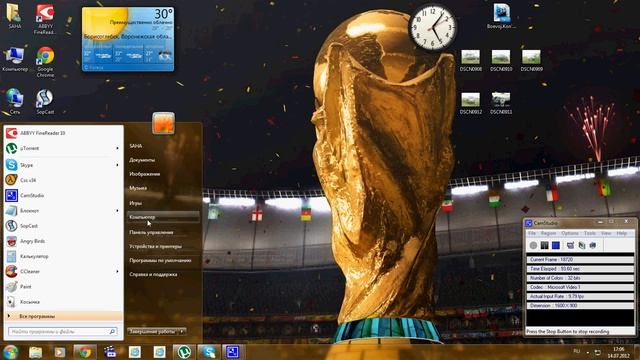The height and width of the screenshot is (360, 640).
Task: Open Windows Explorer from the taskbar
Action: click(36, 352)
